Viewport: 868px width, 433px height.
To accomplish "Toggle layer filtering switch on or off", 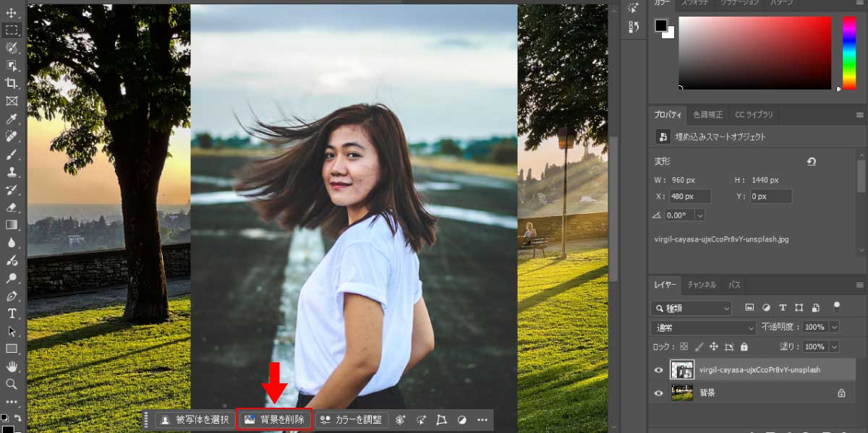I will [x=838, y=306].
